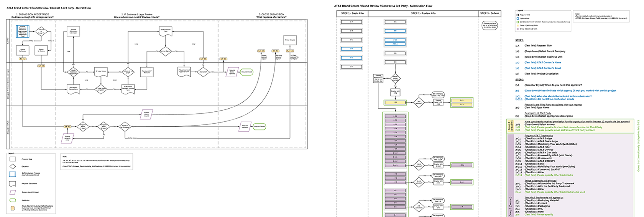Click the 'STEP 2 - Review Info' column header
This screenshot has height=217, width=644.
[x=423, y=13]
